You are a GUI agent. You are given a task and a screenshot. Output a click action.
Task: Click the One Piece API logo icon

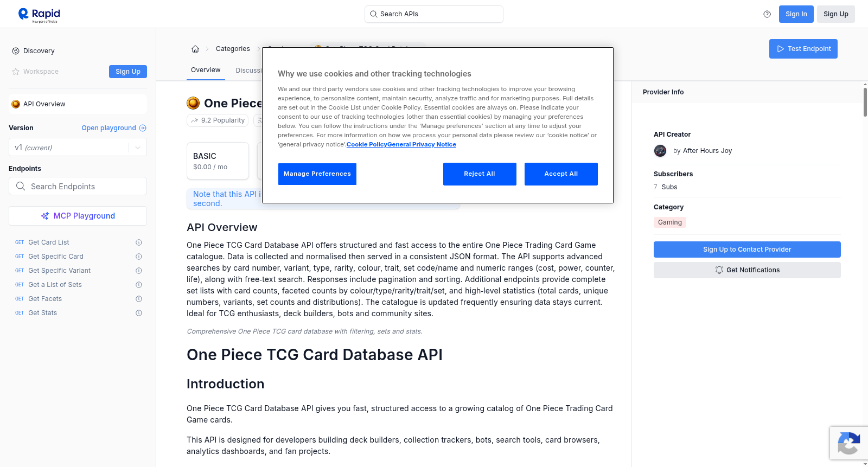[x=193, y=103]
